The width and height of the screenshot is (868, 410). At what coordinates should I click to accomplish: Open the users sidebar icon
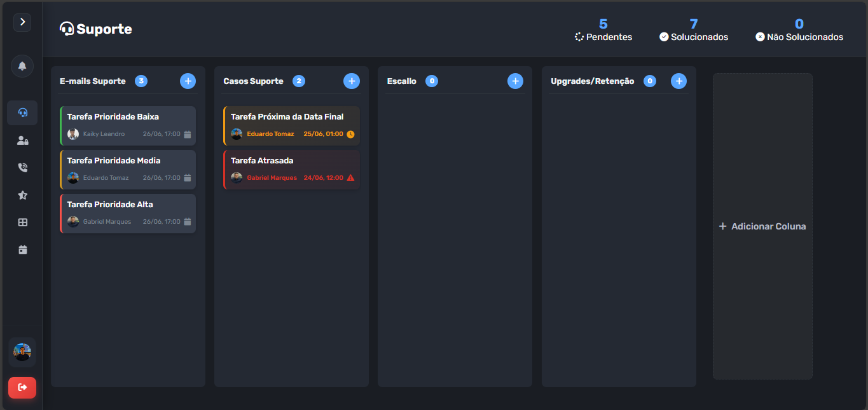coord(22,140)
